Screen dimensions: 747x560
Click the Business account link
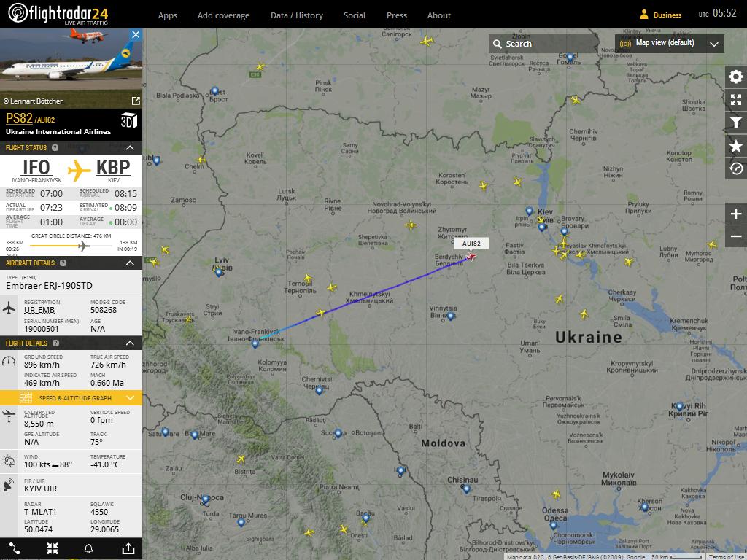pyautogui.click(x=661, y=15)
